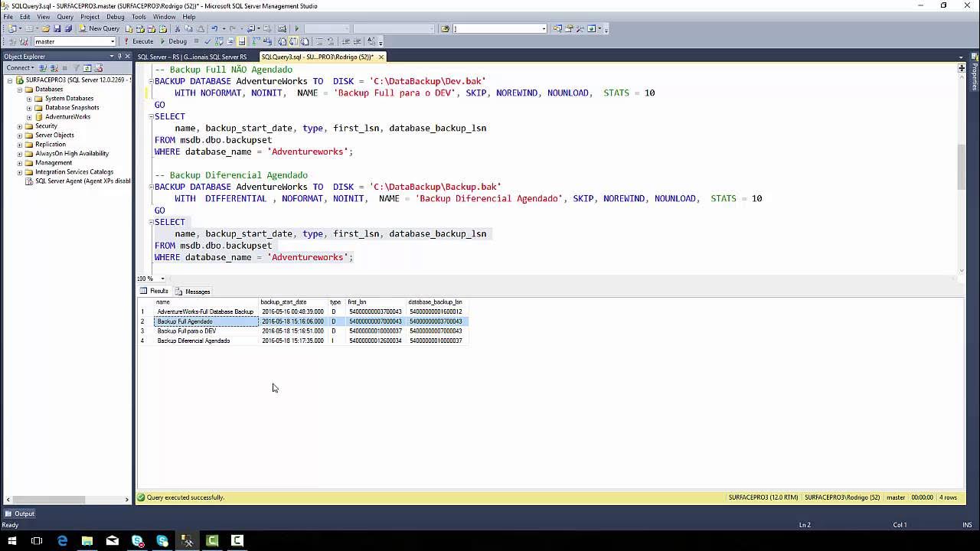Viewport: 980px width, 551px height.
Task: Click the Filter icon in Object Explorer
Action: 76,68
